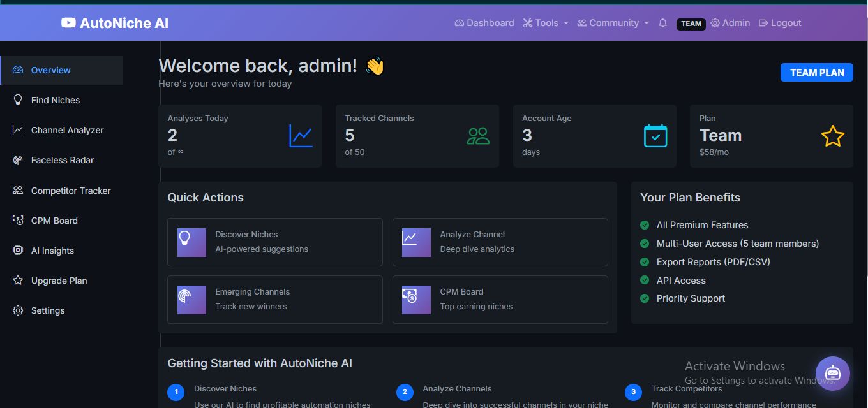
Task: Open the CPM Board Top earning niches action
Action: (500, 300)
